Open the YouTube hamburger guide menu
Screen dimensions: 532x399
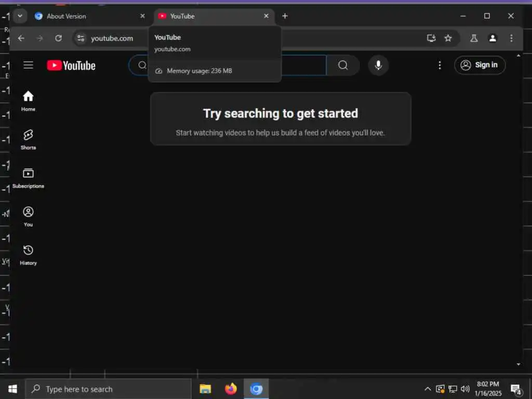click(28, 65)
